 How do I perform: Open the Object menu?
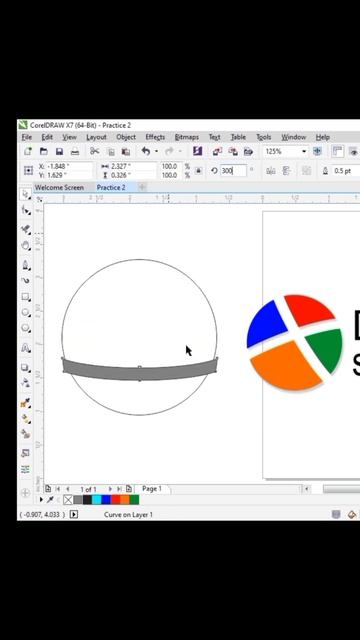coord(126,137)
